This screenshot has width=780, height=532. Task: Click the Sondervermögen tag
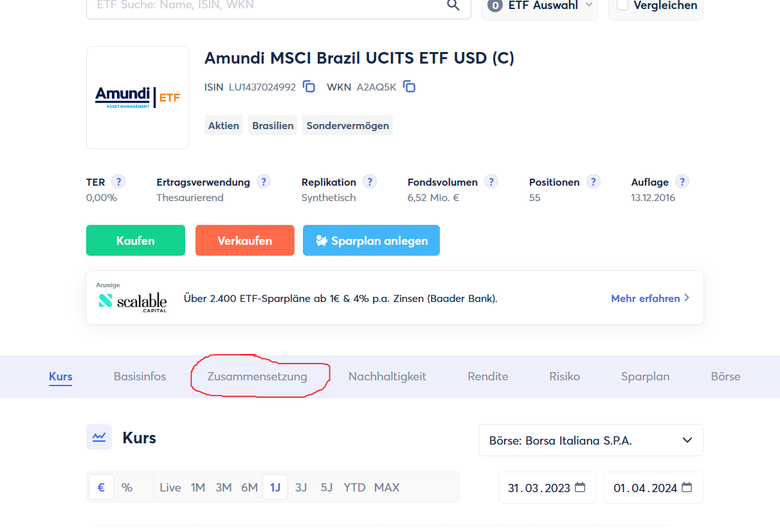[347, 125]
